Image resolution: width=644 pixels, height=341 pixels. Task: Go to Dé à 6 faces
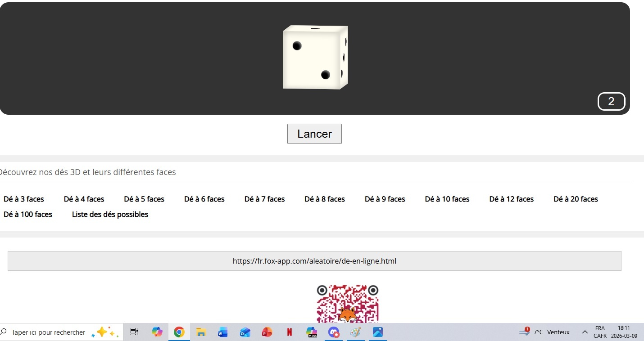click(x=204, y=199)
